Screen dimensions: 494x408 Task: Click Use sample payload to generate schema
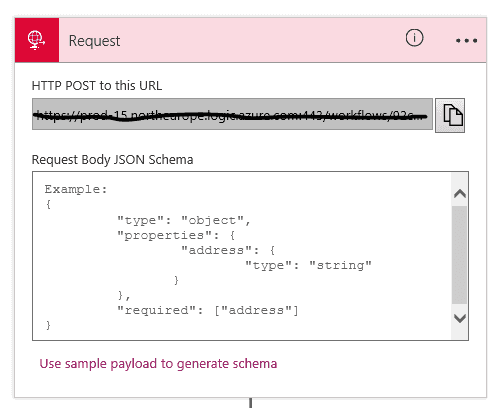pyautogui.click(x=158, y=364)
